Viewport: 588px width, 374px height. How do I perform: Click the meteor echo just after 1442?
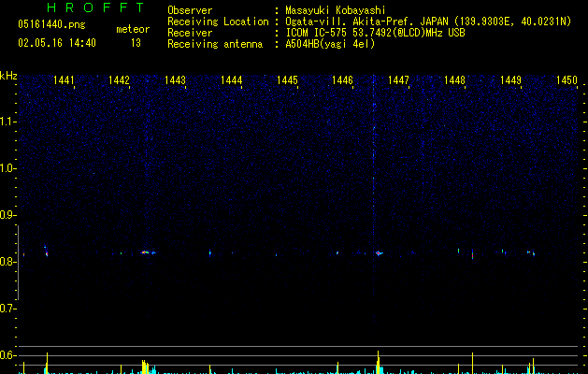pyautogui.click(x=148, y=252)
